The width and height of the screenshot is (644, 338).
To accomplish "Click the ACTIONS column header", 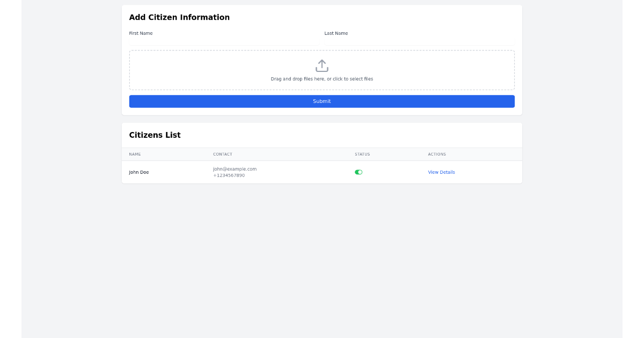I will (436, 154).
